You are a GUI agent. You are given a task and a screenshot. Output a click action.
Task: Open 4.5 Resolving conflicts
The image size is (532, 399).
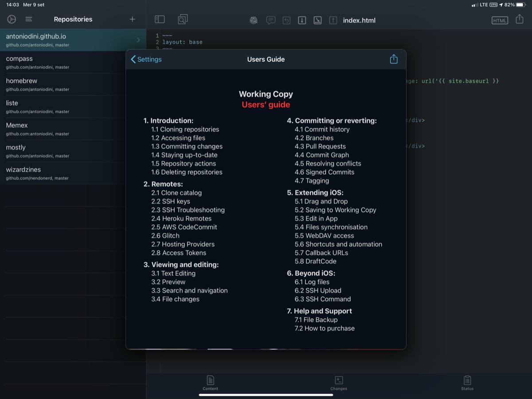coord(328,163)
